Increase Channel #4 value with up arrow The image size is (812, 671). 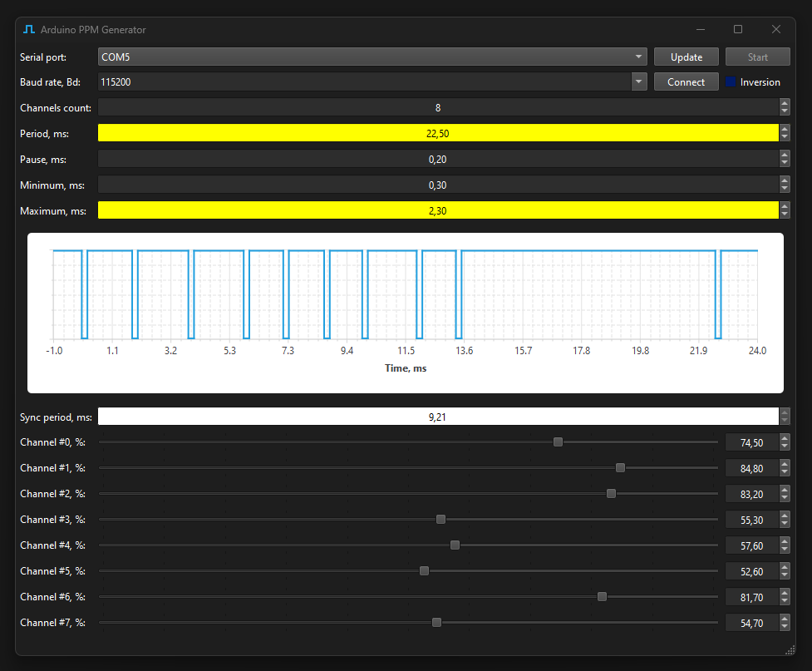click(x=785, y=541)
